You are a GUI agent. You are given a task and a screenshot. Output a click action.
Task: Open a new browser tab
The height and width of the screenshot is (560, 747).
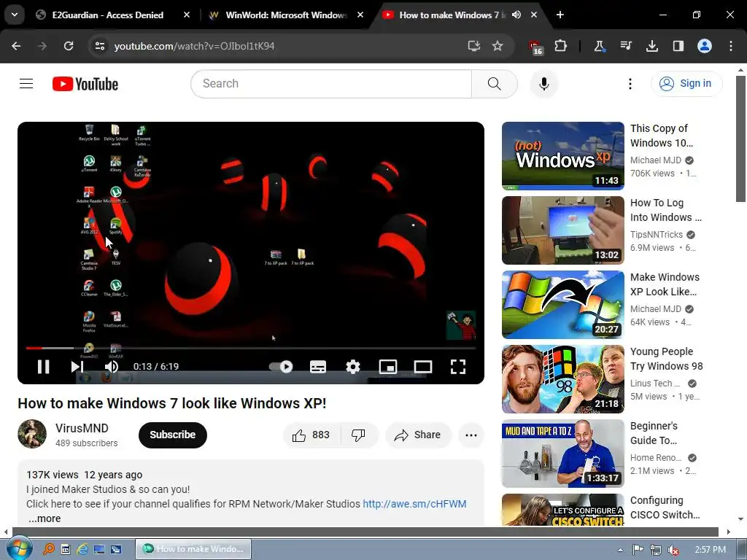point(560,15)
